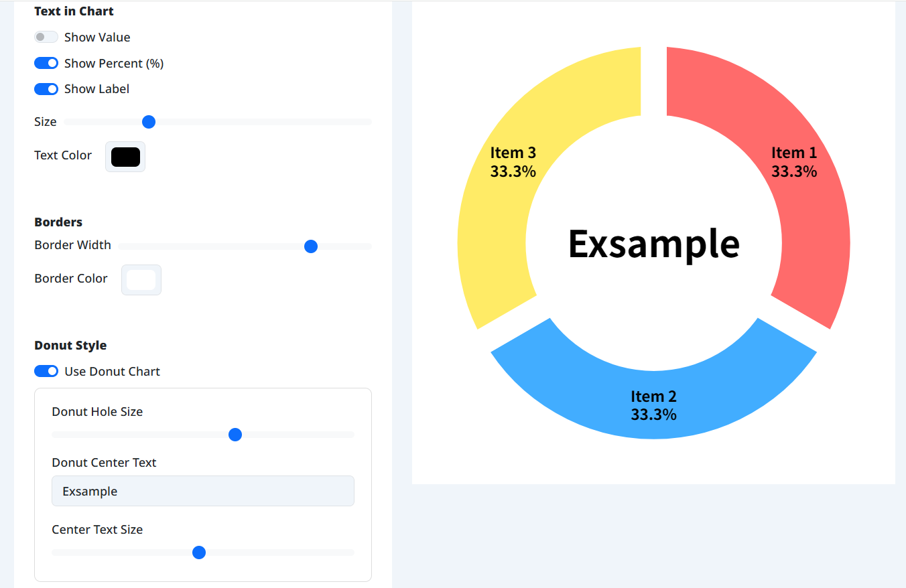Click the Border Width slider handle

(x=311, y=246)
